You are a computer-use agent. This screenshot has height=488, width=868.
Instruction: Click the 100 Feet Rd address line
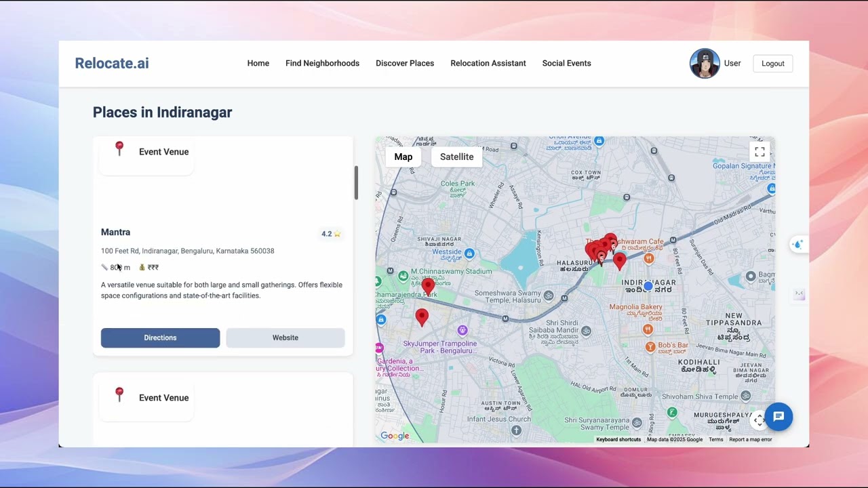tap(187, 251)
